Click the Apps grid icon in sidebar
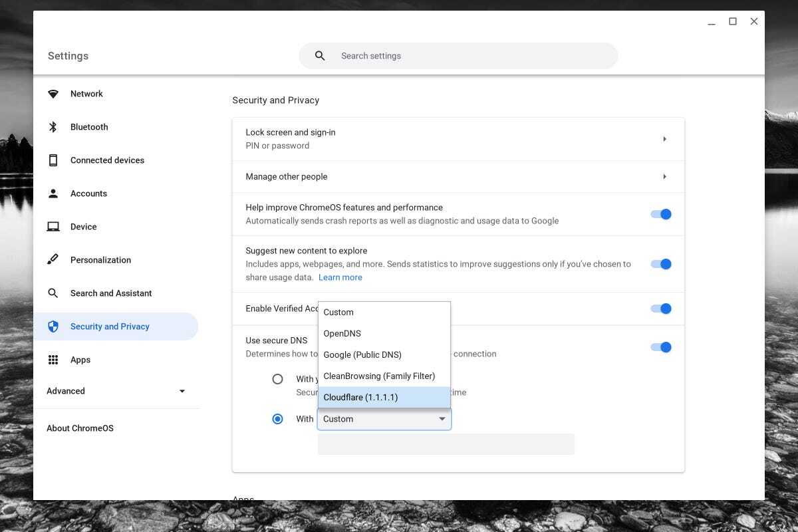The image size is (798, 532). click(53, 360)
